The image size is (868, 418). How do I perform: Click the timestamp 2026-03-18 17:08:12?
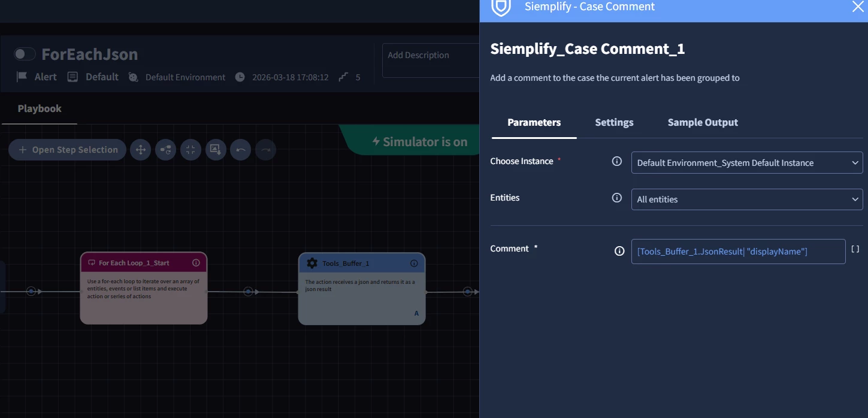point(291,77)
